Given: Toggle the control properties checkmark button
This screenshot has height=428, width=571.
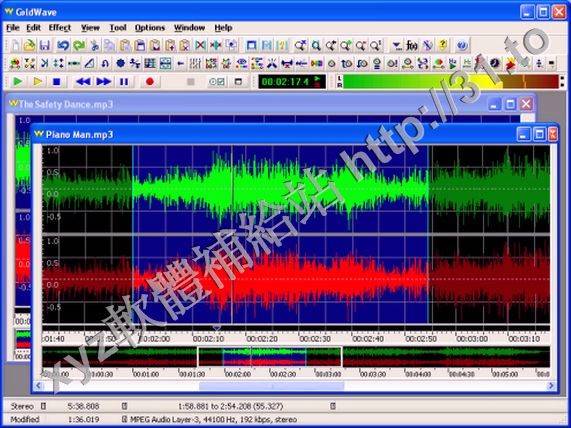Looking at the screenshot, I should tap(217, 82).
